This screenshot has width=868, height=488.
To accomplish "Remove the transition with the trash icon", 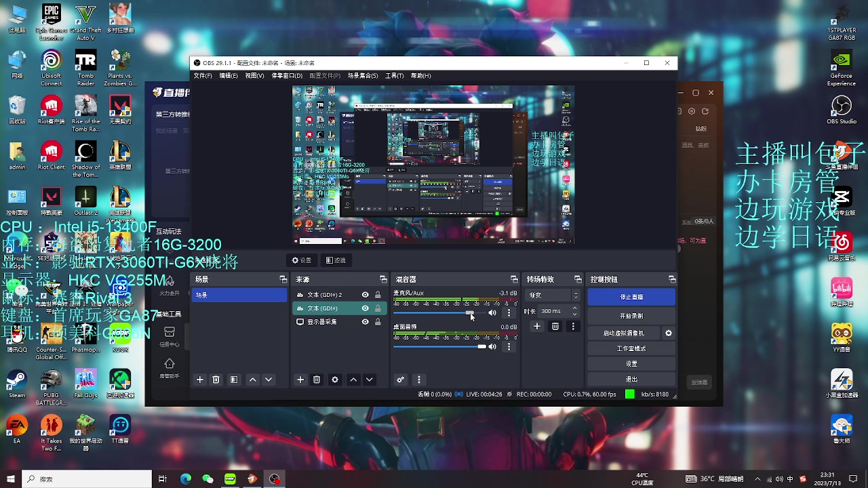I will coord(555,327).
